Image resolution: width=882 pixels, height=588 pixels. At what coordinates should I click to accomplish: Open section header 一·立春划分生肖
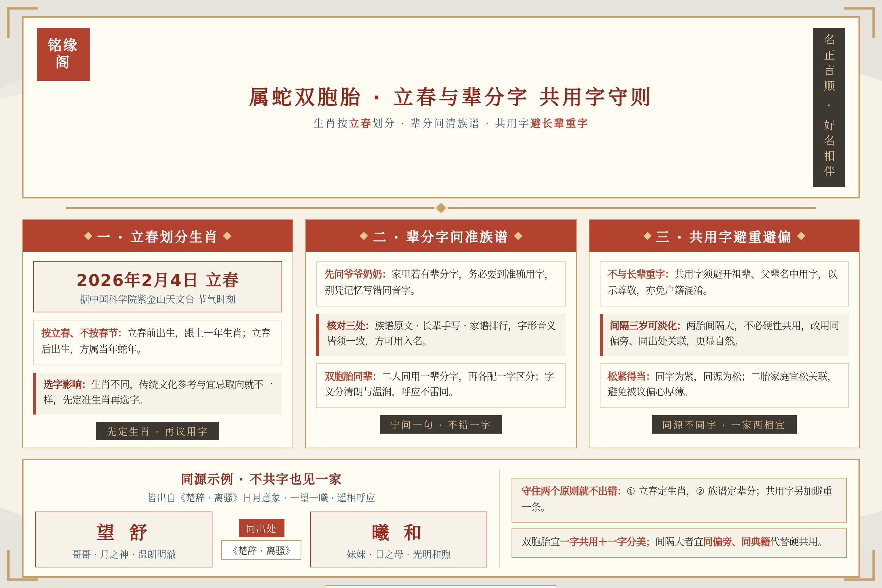click(x=158, y=236)
